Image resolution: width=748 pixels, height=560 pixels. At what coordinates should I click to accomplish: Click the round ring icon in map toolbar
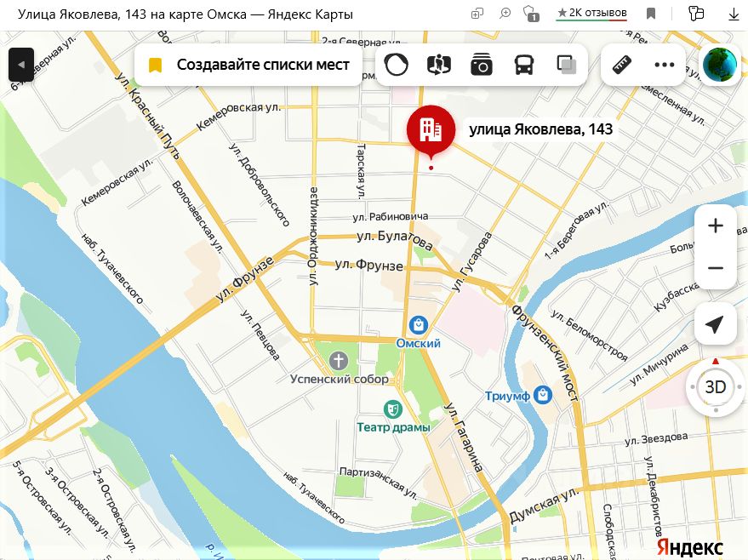397,65
